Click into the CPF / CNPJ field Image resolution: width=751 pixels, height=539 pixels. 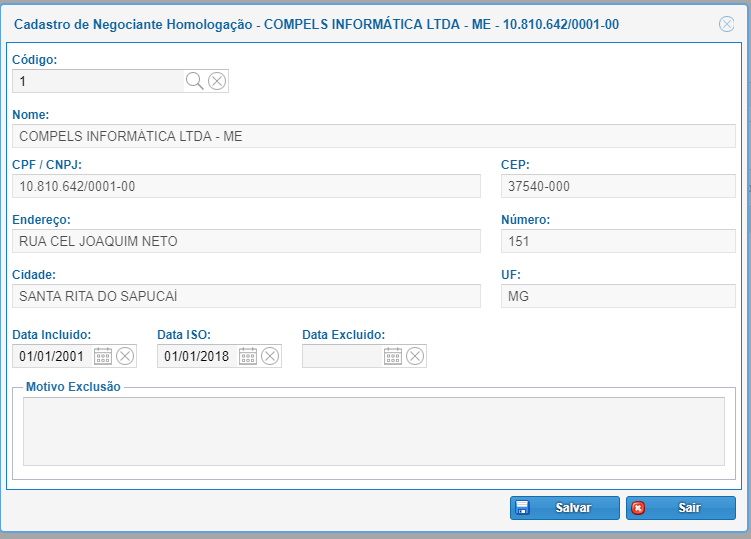coord(246,186)
